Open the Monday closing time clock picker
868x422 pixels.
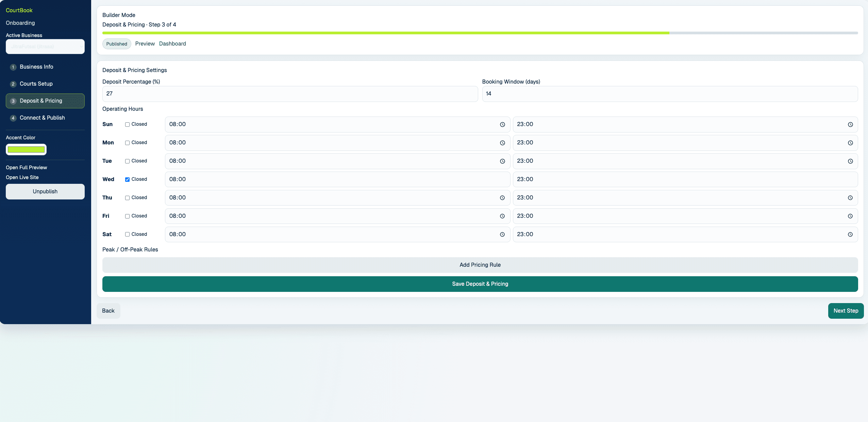pyautogui.click(x=850, y=143)
